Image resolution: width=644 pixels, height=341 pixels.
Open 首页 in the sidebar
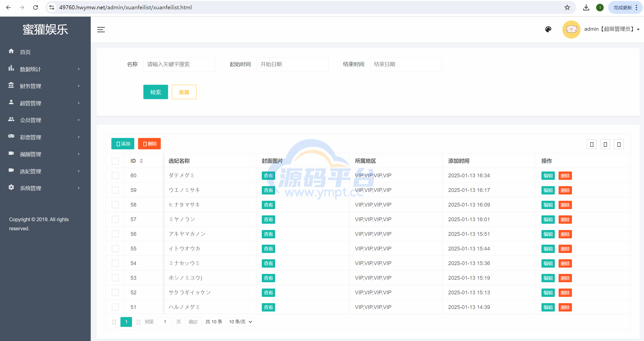[25, 52]
